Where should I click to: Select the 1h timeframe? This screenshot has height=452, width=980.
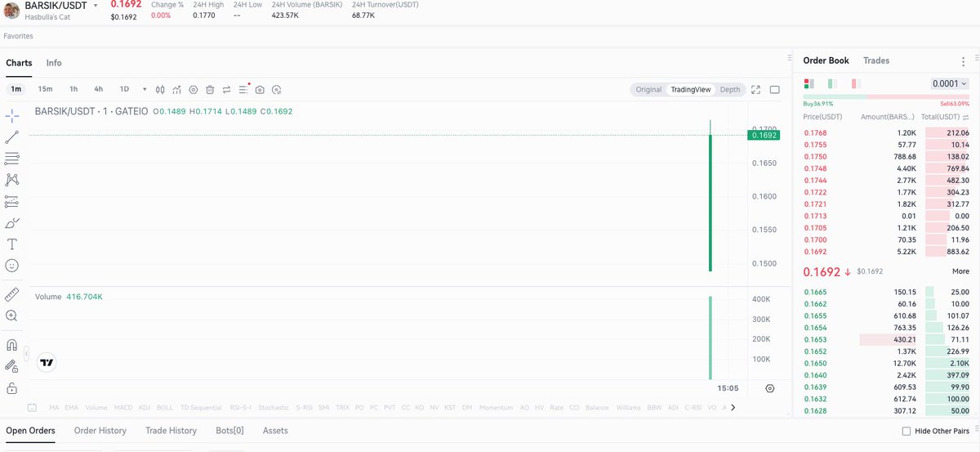73,89
